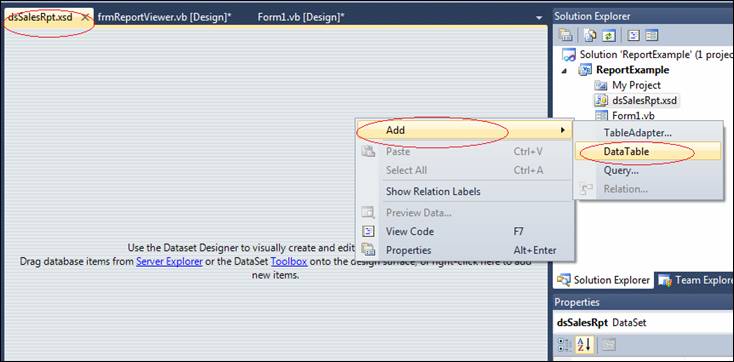Click the Solution Explorer panel title bar
The image size is (734, 362).
click(643, 16)
